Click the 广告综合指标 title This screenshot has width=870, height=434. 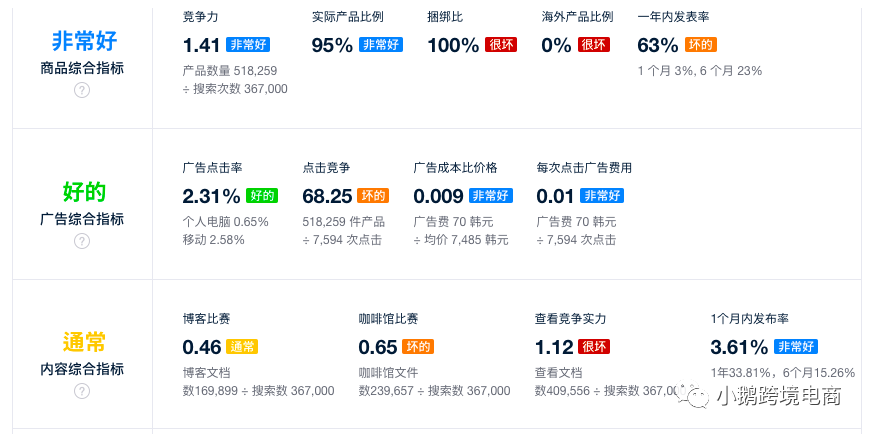click(x=82, y=219)
